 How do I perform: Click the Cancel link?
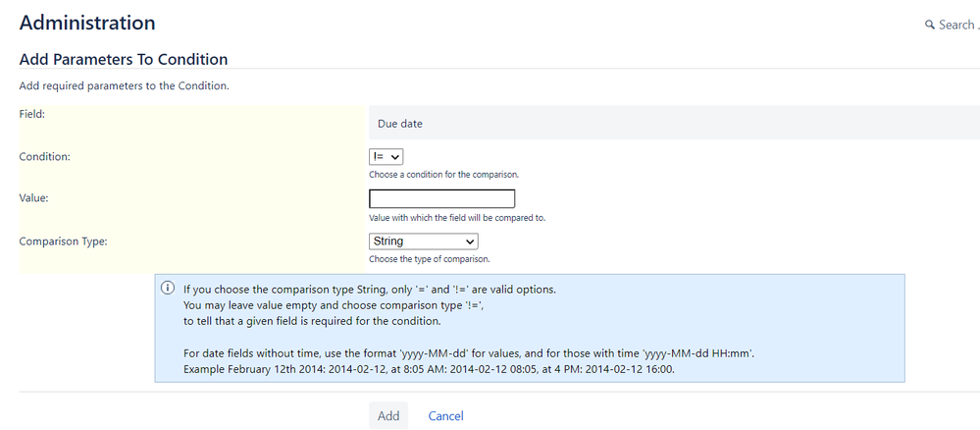coord(445,416)
